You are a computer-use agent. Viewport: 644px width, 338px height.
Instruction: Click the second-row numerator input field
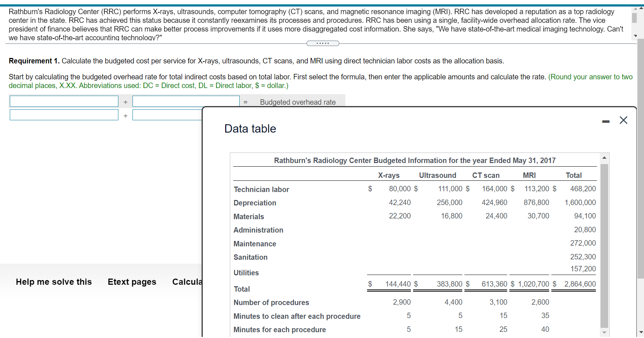click(64, 115)
